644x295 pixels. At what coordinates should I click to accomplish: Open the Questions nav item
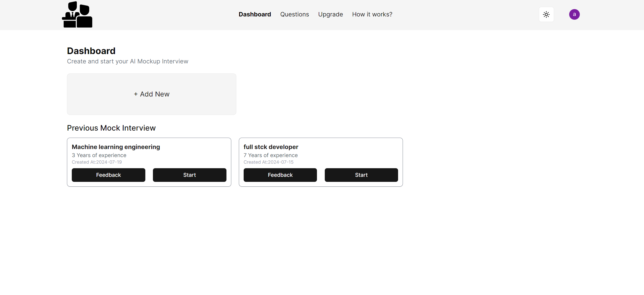point(294,14)
